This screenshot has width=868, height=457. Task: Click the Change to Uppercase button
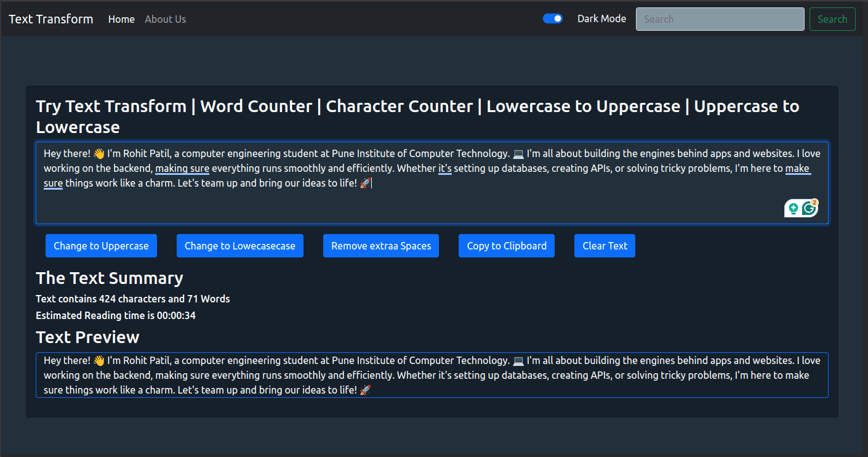[x=101, y=246]
